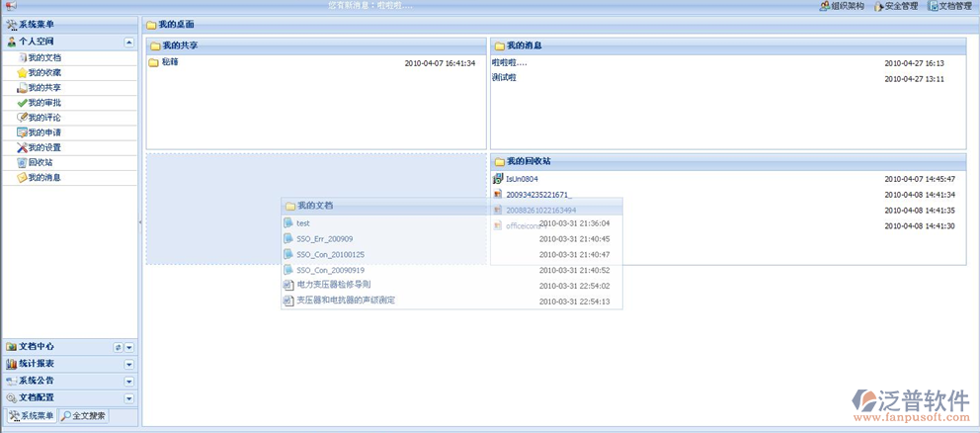Click the envelope icon of 我的消息

[x=22, y=178]
